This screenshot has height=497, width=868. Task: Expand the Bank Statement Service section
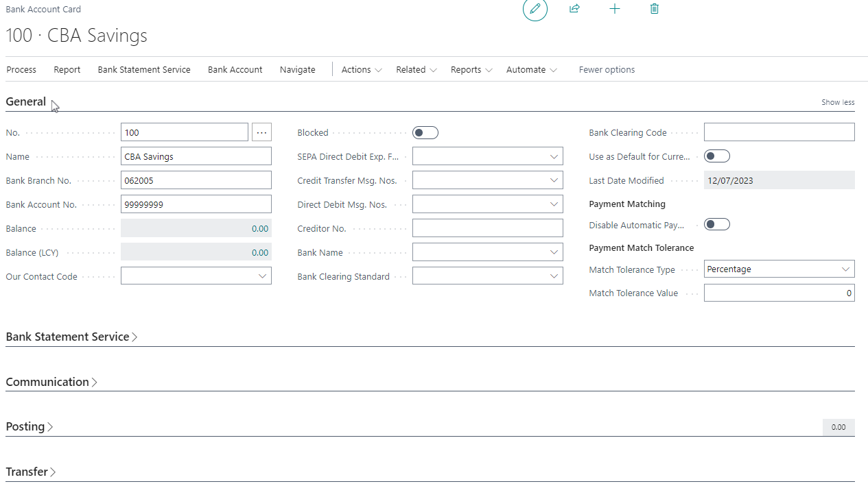71,337
